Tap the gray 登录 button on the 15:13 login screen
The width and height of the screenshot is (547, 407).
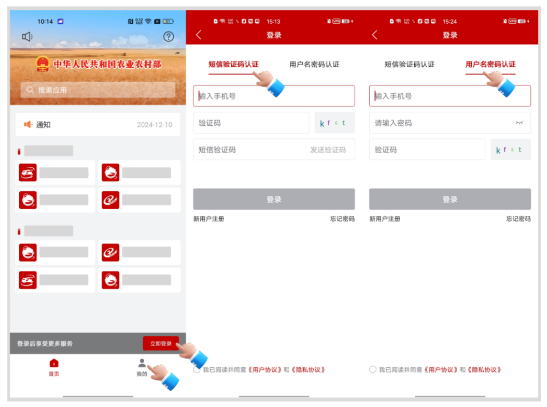coord(274,199)
